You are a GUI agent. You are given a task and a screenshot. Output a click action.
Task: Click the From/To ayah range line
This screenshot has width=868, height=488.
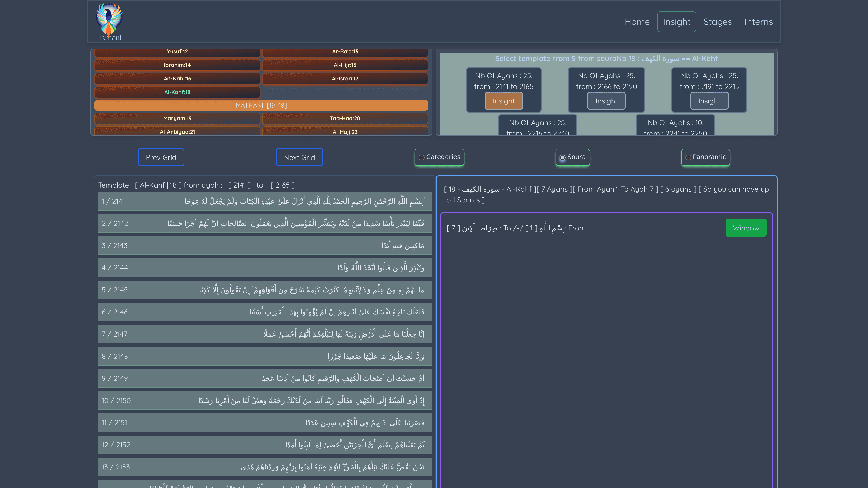[x=516, y=228]
